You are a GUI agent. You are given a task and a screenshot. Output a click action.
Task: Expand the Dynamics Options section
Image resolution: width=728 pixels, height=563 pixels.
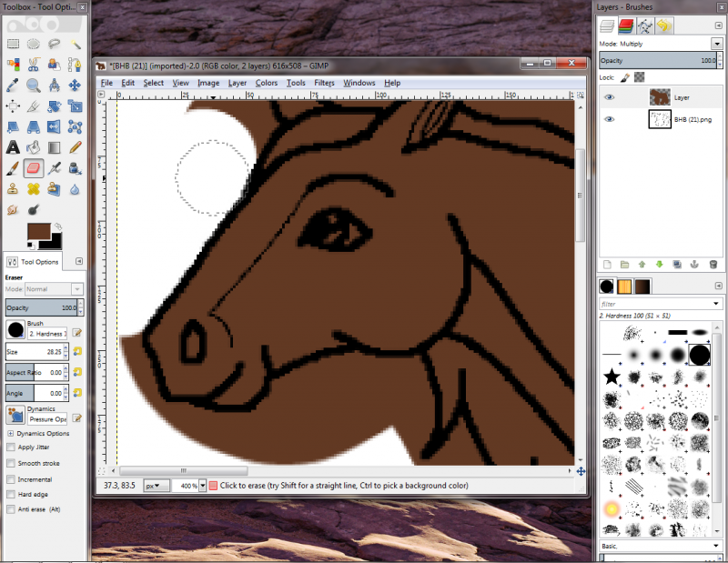(x=11, y=434)
